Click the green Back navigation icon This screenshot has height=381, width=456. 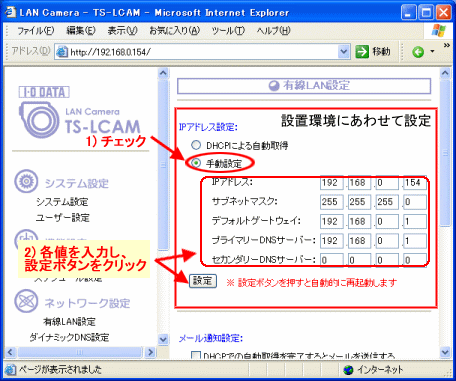[x=418, y=52]
